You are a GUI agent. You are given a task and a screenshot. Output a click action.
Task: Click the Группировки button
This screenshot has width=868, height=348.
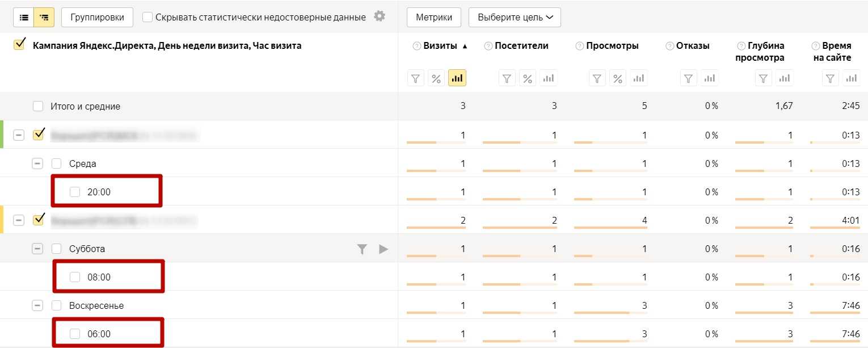tap(97, 17)
